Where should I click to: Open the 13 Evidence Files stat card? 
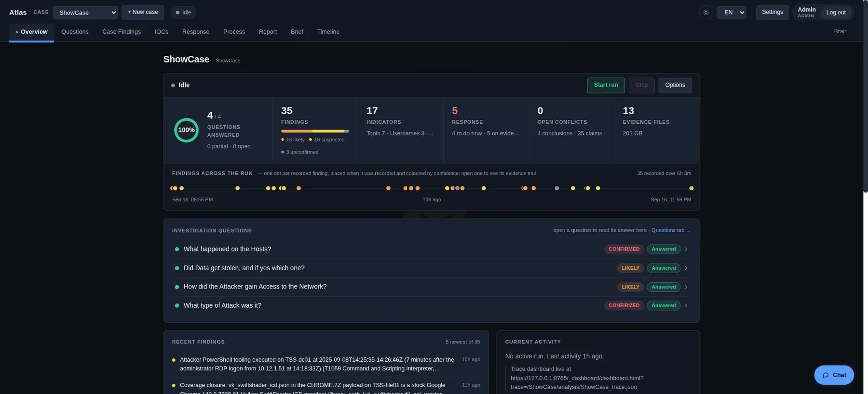pyautogui.click(x=656, y=131)
